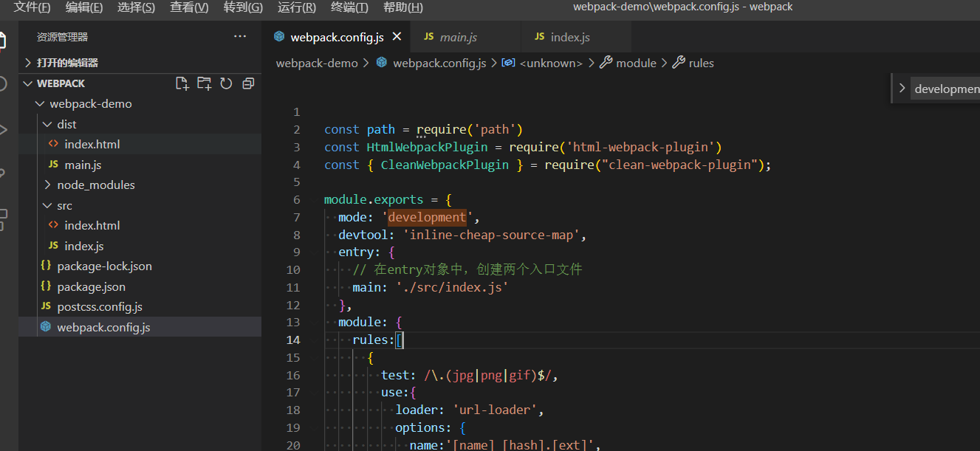Expand the 打开的编辑器 section
Screen dimensions: 980x451
tap(140, 63)
